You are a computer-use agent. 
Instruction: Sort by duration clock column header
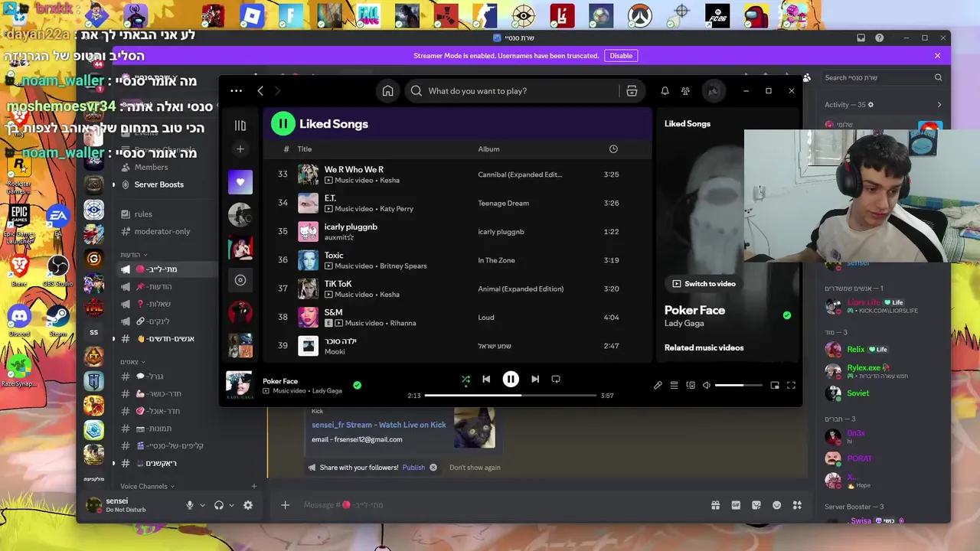(613, 149)
